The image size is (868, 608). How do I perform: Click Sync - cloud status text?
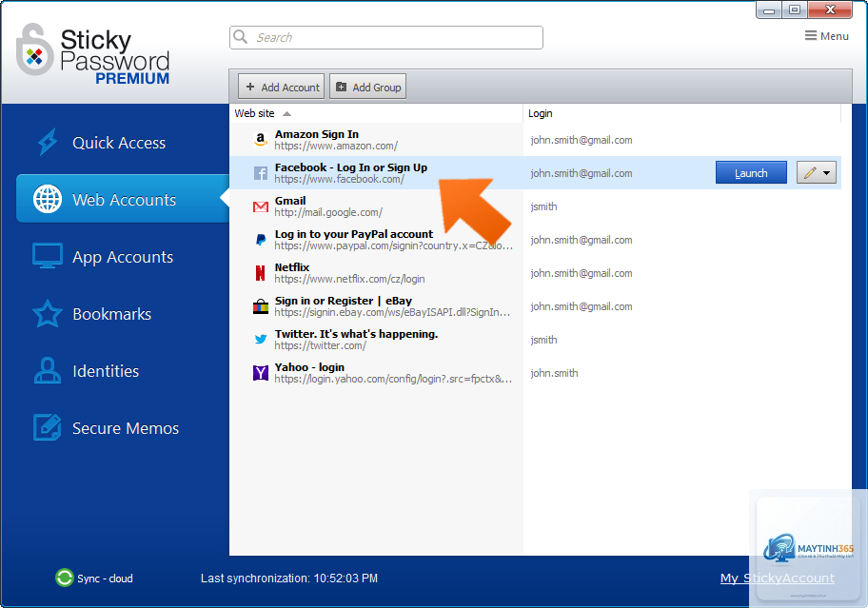(x=105, y=579)
